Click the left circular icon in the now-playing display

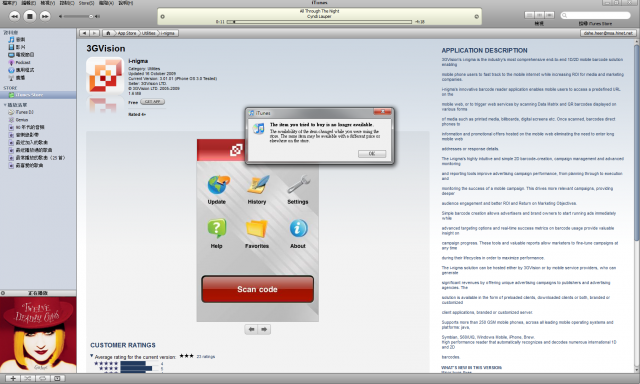click(162, 17)
